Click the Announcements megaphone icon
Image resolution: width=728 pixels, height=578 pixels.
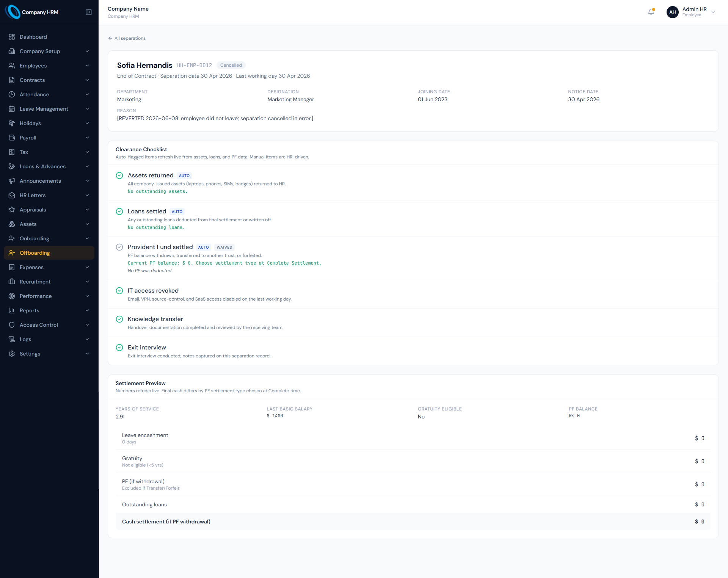pos(12,181)
